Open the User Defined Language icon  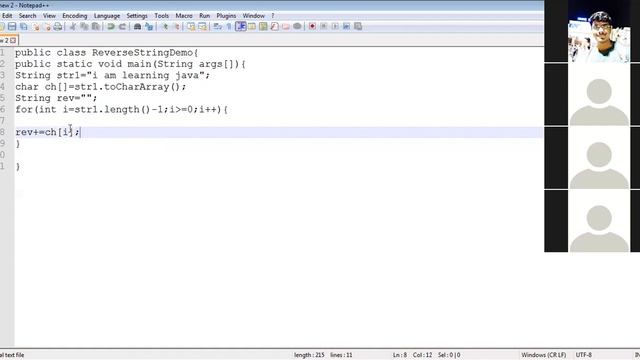(252, 27)
